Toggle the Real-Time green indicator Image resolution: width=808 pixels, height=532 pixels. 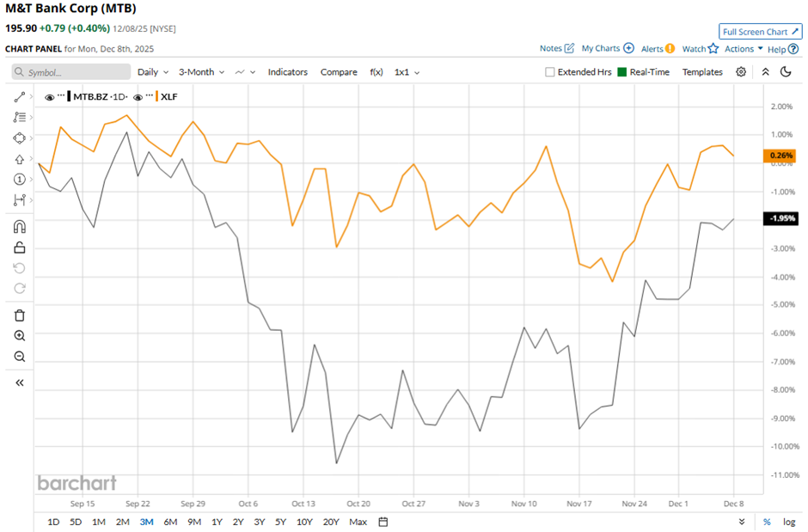[x=622, y=72]
